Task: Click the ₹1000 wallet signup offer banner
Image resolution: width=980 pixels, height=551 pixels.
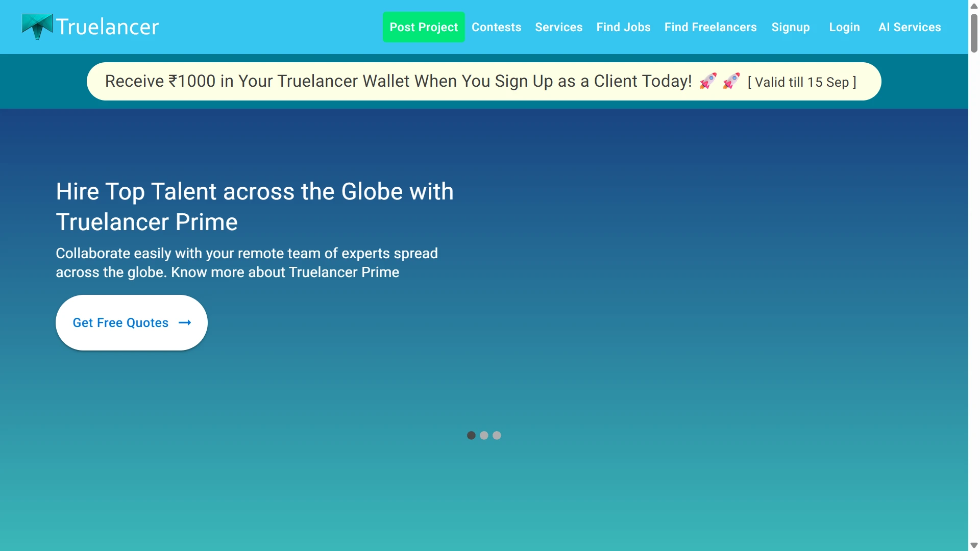Action: [x=484, y=81]
